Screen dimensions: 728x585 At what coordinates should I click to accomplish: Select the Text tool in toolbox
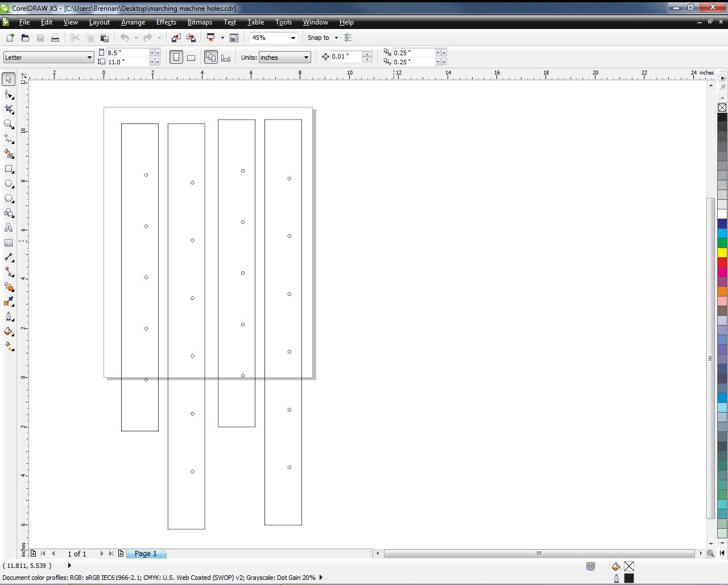tap(9, 228)
